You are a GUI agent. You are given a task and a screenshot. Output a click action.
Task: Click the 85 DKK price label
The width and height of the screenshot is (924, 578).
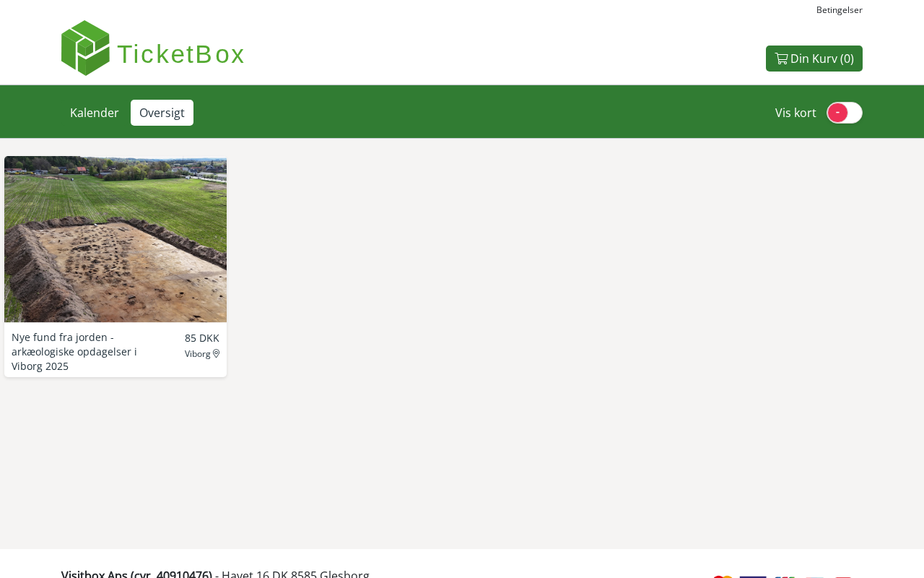coord(202,338)
